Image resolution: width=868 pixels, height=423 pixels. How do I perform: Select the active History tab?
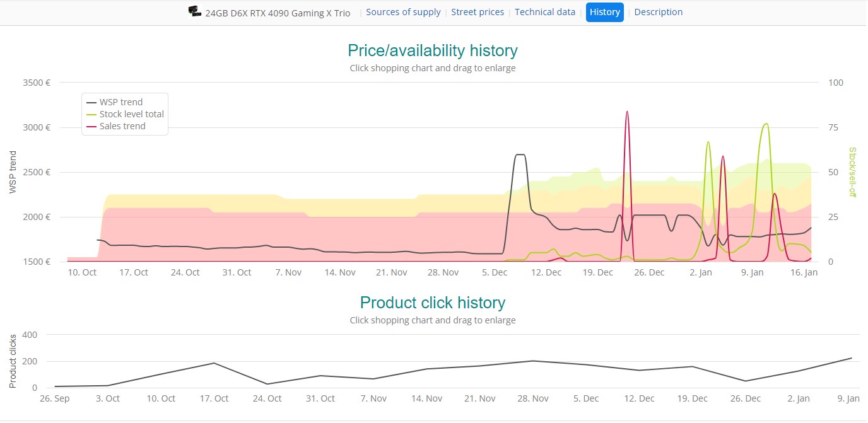point(604,11)
